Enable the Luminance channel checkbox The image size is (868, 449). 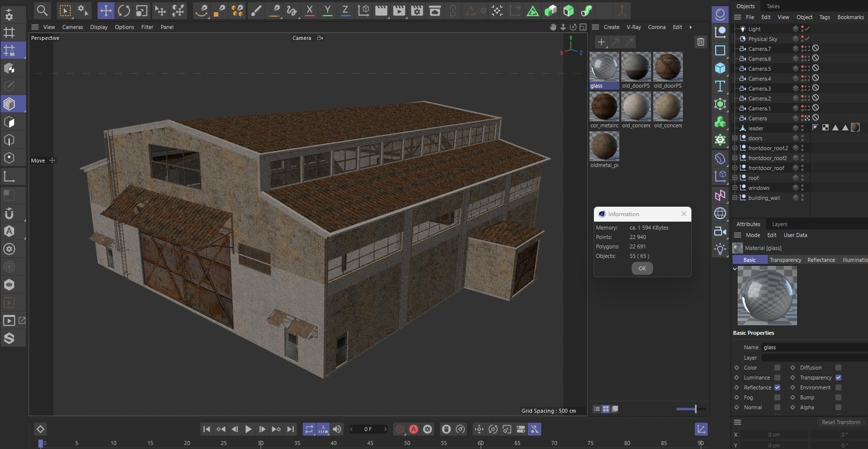click(x=777, y=378)
